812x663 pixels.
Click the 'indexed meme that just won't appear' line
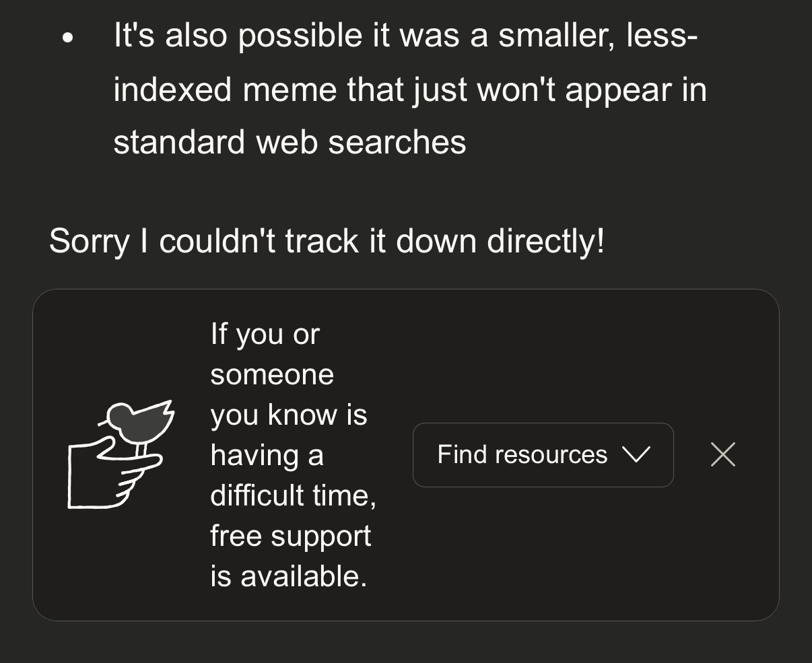click(x=409, y=89)
